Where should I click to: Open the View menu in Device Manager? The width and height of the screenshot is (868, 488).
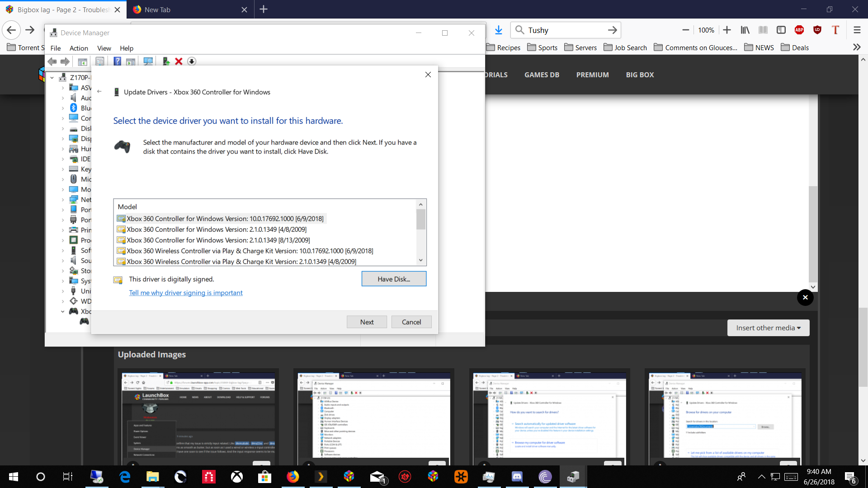point(104,48)
